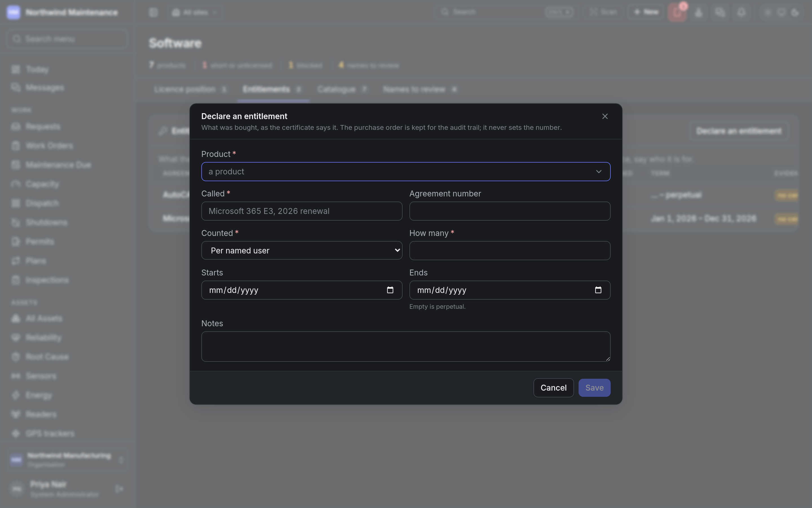
Task: Save the entitlement
Action: pyautogui.click(x=594, y=388)
